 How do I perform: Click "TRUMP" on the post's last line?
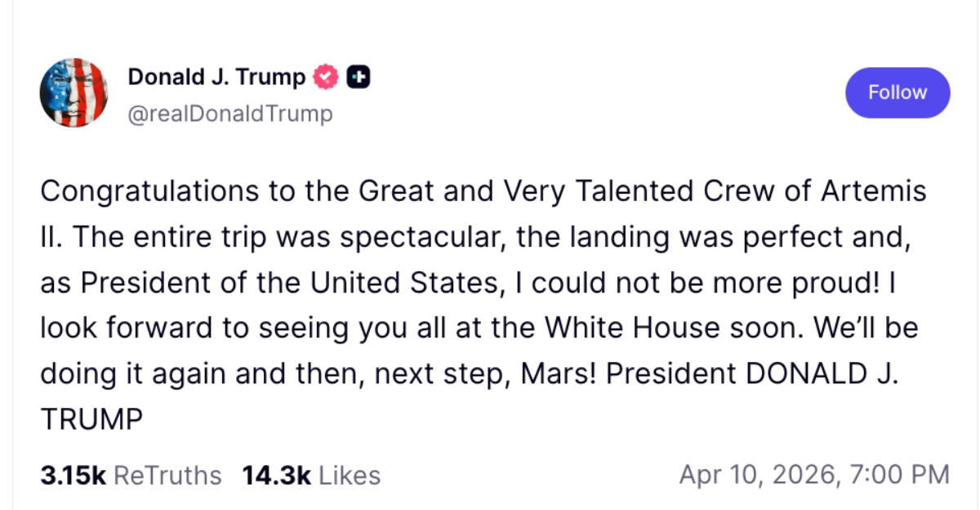click(91, 420)
